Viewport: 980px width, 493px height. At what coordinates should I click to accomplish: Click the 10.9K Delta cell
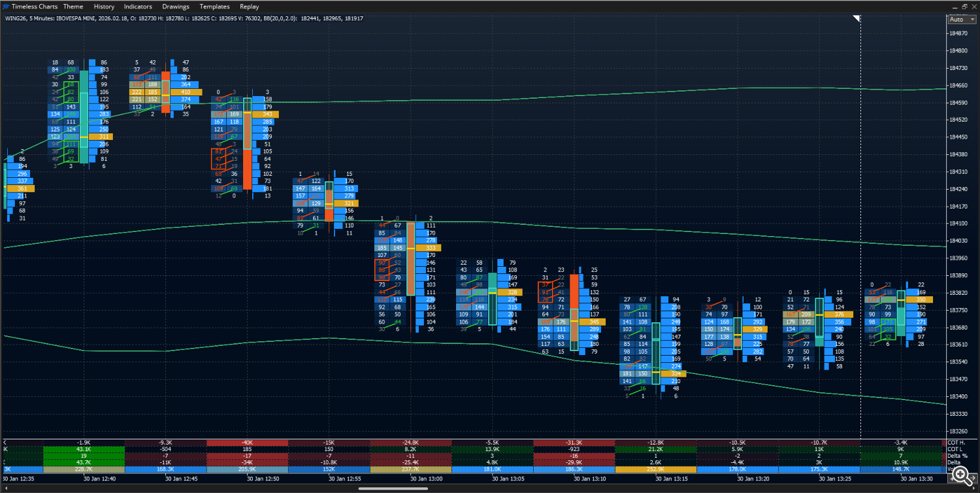(901, 462)
